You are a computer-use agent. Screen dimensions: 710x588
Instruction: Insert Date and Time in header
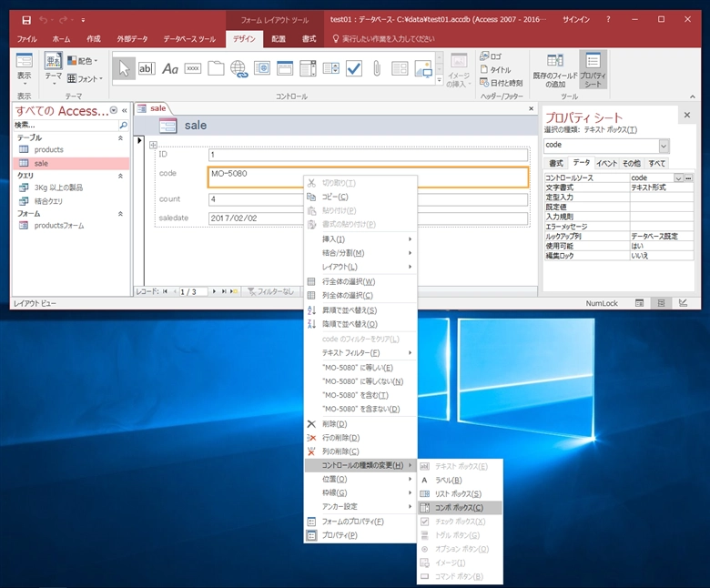tap(502, 83)
